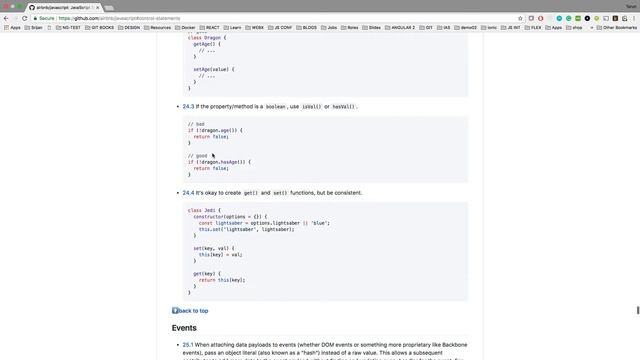This screenshot has width=640, height=360.
Task: Click the Events heading
Action: [x=184, y=328]
